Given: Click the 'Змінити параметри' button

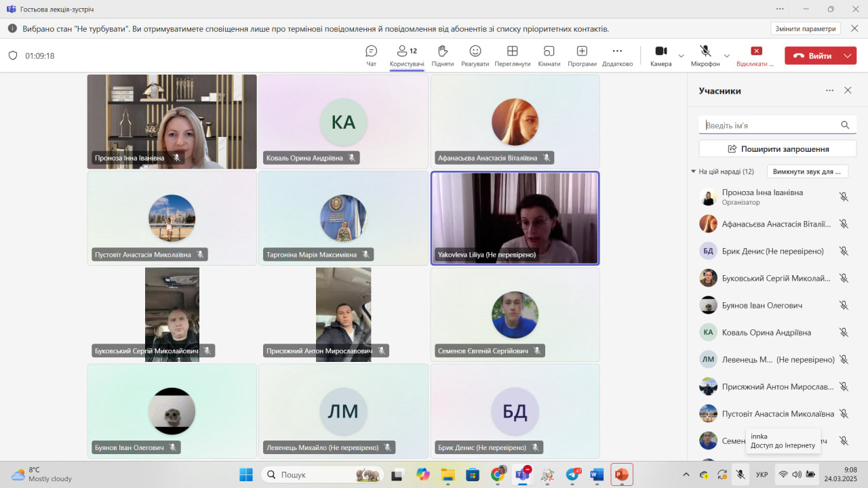Looking at the screenshot, I should [805, 28].
